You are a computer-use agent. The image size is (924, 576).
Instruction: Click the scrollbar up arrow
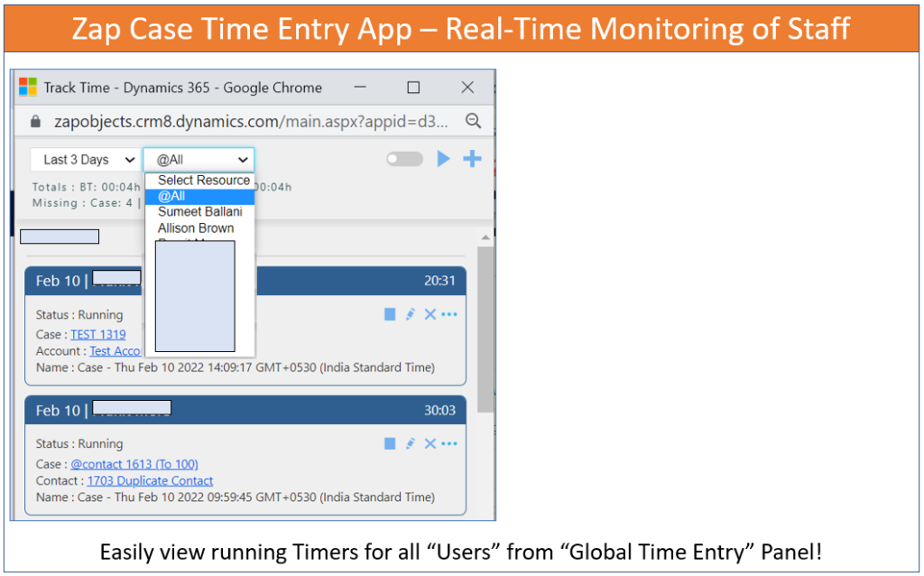pyautogui.click(x=485, y=237)
